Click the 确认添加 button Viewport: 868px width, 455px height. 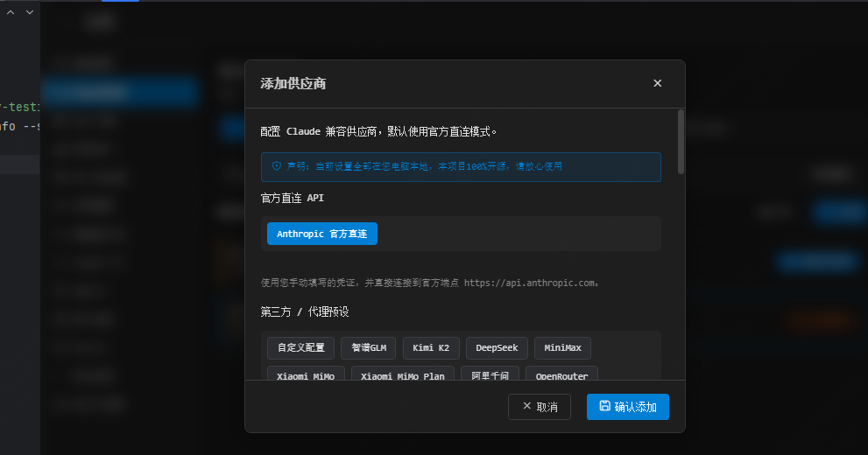628,407
